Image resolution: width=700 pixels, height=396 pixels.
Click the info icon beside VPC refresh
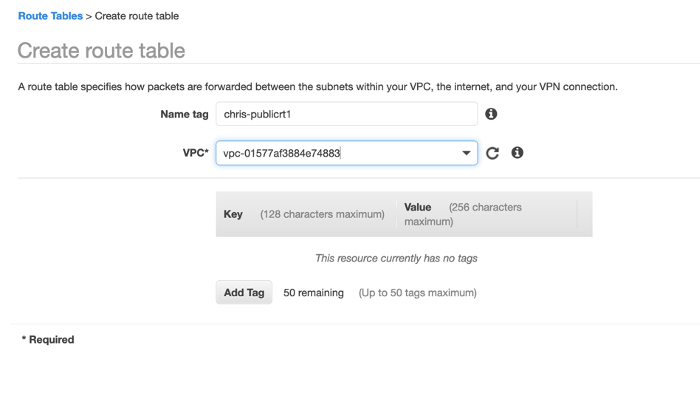pos(517,153)
